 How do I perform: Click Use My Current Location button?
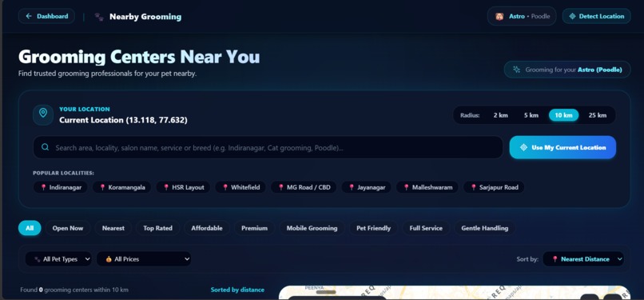[563, 147]
